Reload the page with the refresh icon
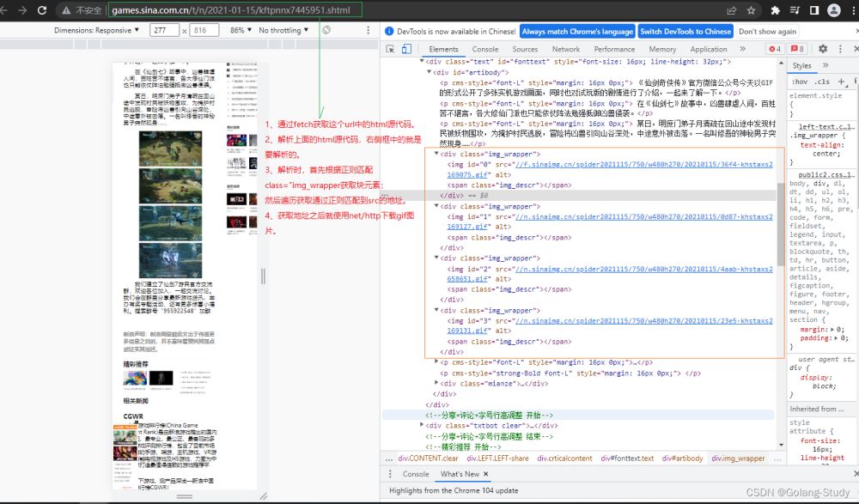 click(x=43, y=10)
